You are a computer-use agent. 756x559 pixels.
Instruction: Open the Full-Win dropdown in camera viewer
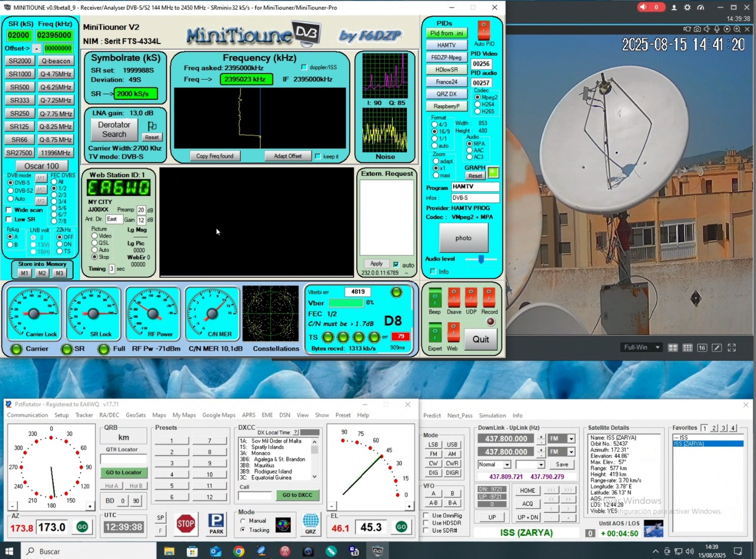pos(641,347)
